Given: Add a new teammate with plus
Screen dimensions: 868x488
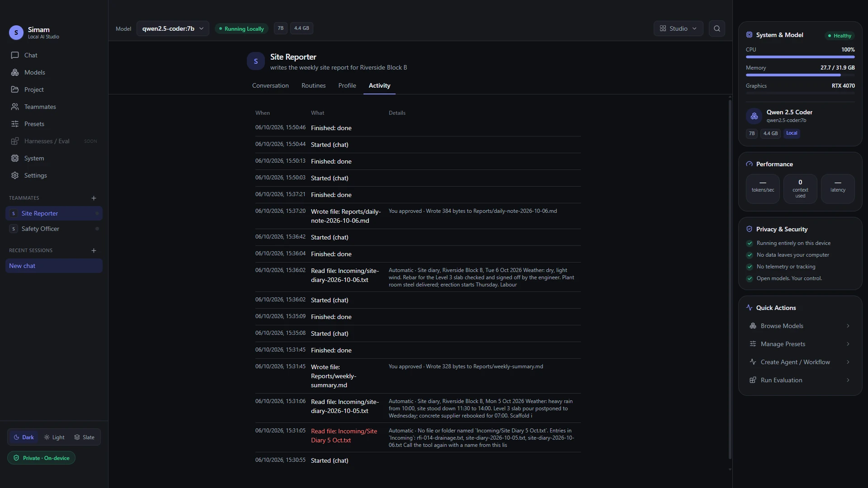Looking at the screenshot, I should pyautogui.click(x=94, y=198).
